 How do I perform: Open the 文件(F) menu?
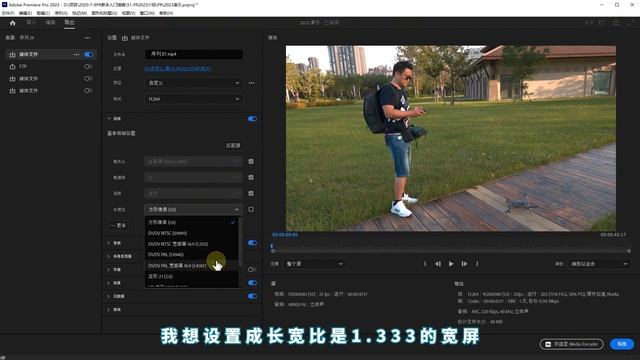[8, 13]
